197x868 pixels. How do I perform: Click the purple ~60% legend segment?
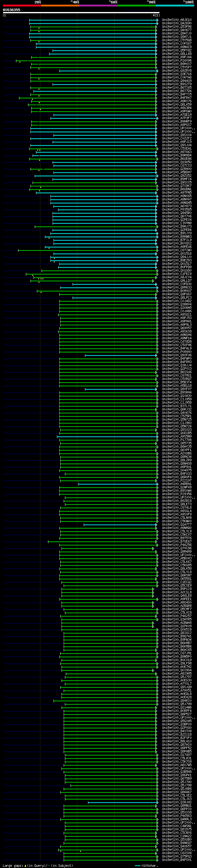coord(99,6)
